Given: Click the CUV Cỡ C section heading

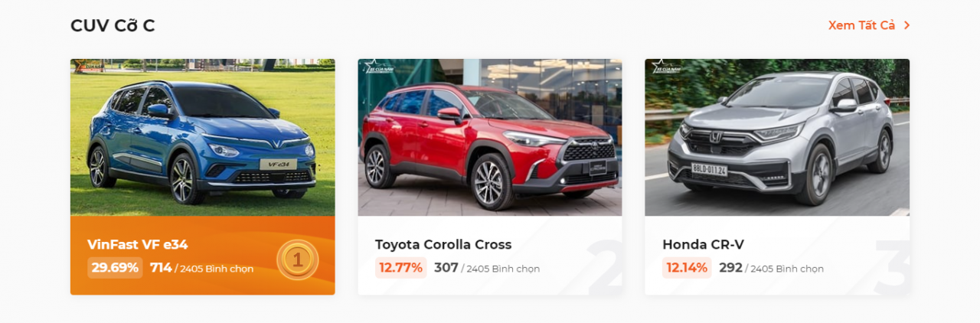Looking at the screenshot, I should (x=113, y=25).
